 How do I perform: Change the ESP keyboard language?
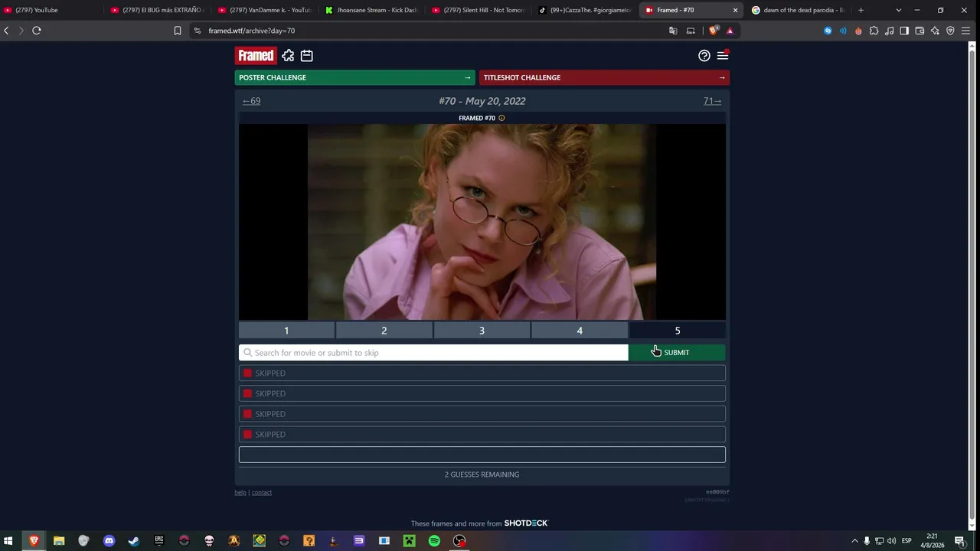coord(907,541)
